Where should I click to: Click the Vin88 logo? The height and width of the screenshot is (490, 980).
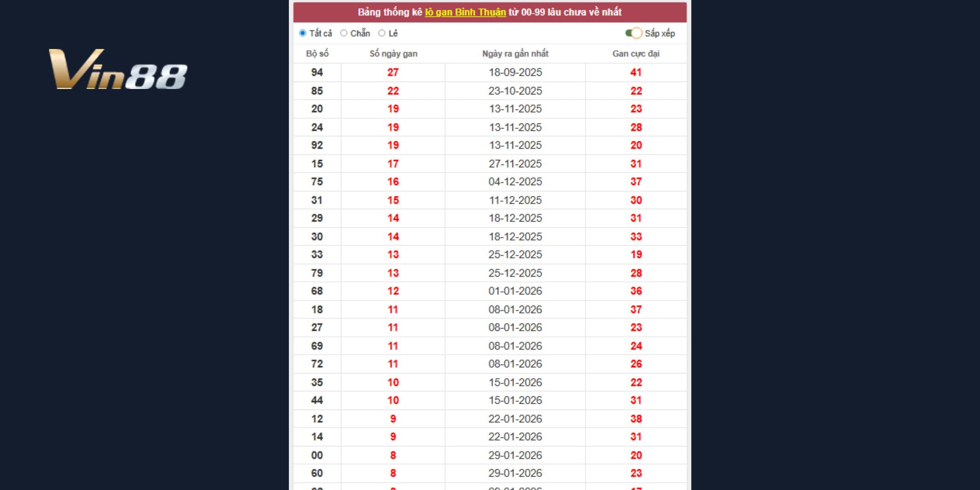[118, 69]
